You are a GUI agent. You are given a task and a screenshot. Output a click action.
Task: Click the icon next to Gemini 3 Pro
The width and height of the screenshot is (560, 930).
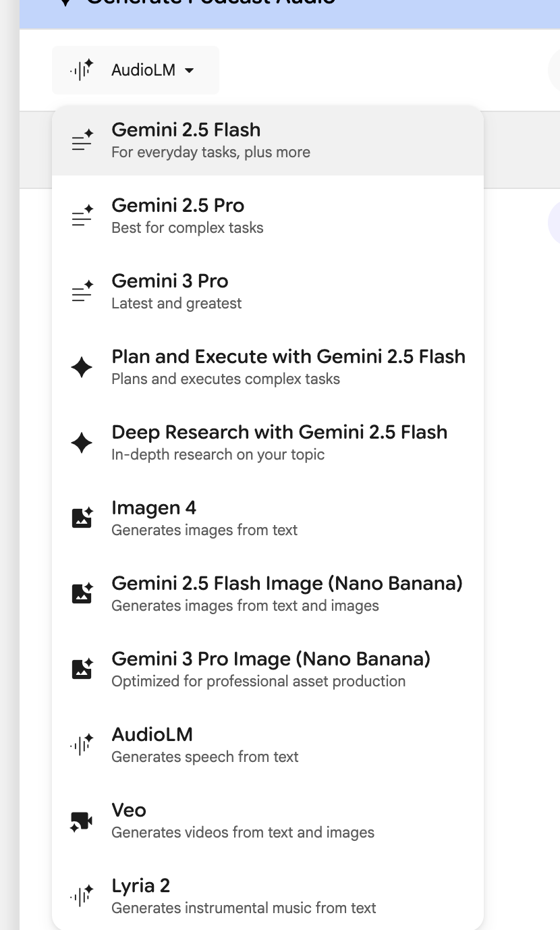pyautogui.click(x=82, y=292)
